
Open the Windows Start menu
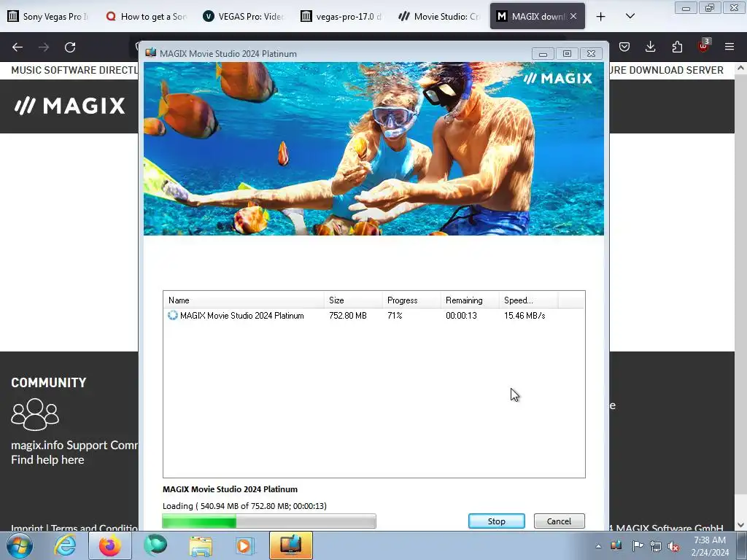tap(19, 545)
